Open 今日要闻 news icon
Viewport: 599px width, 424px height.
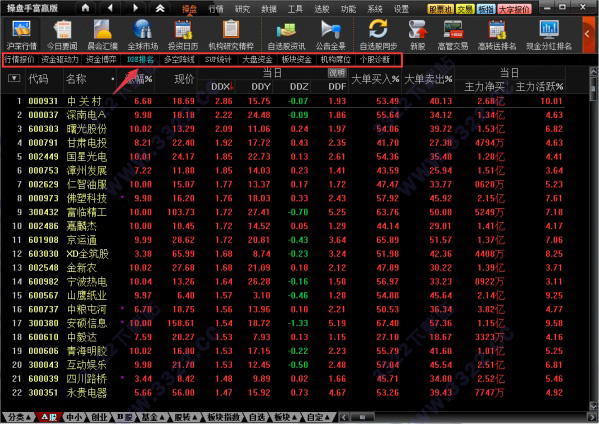pyautogui.click(x=62, y=35)
